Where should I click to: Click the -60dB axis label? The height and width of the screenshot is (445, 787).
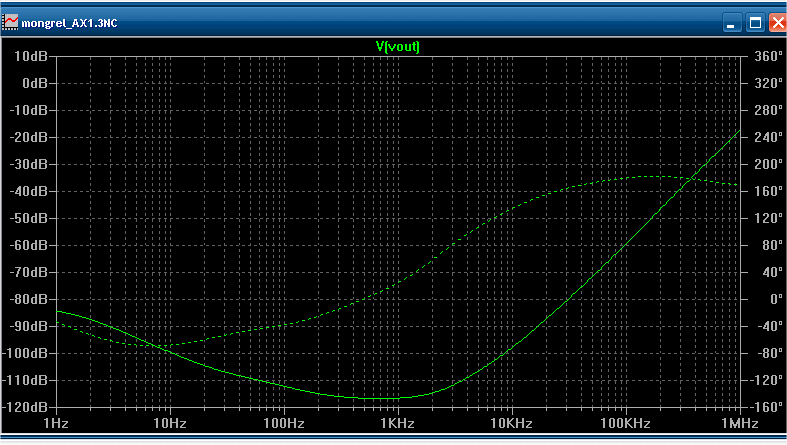pos(29,245)
